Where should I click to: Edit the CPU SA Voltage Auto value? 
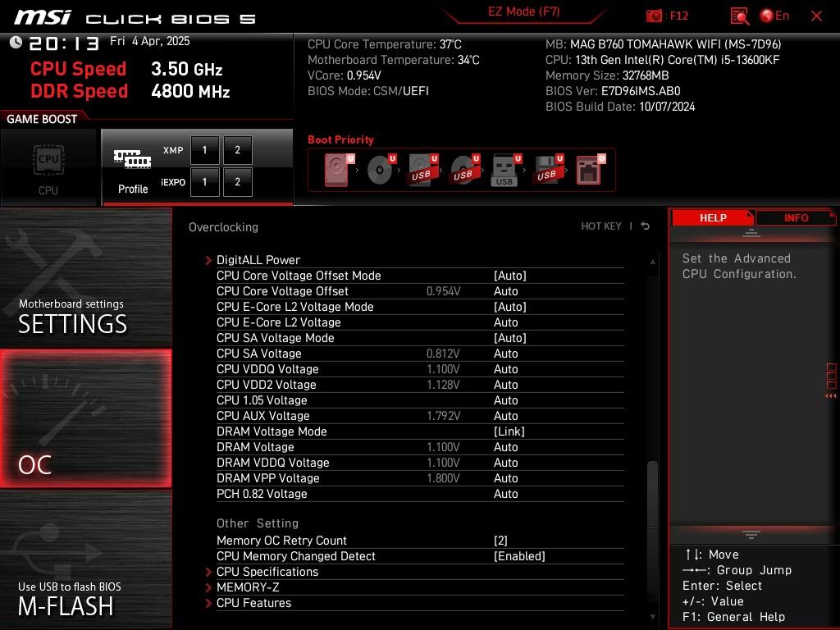pos(505,354)
